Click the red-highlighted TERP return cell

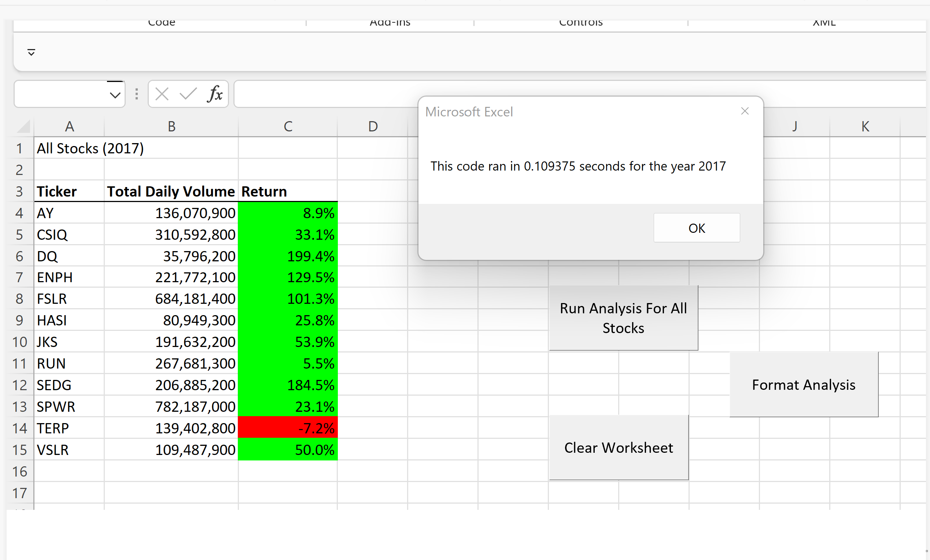pyautogui.click(x=288, y=428)
